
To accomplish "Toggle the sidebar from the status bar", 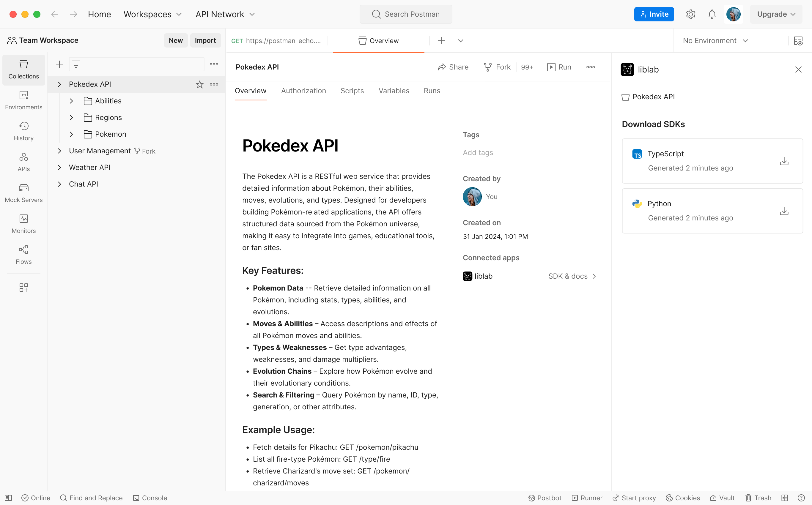I will [x=8, y=498].
